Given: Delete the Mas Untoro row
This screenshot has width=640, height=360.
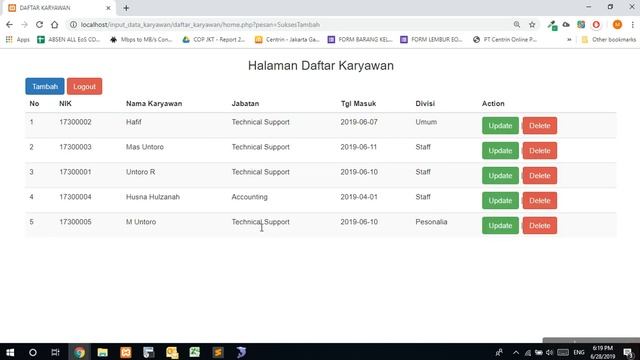Looking at the screenshot, I should 540,151.
